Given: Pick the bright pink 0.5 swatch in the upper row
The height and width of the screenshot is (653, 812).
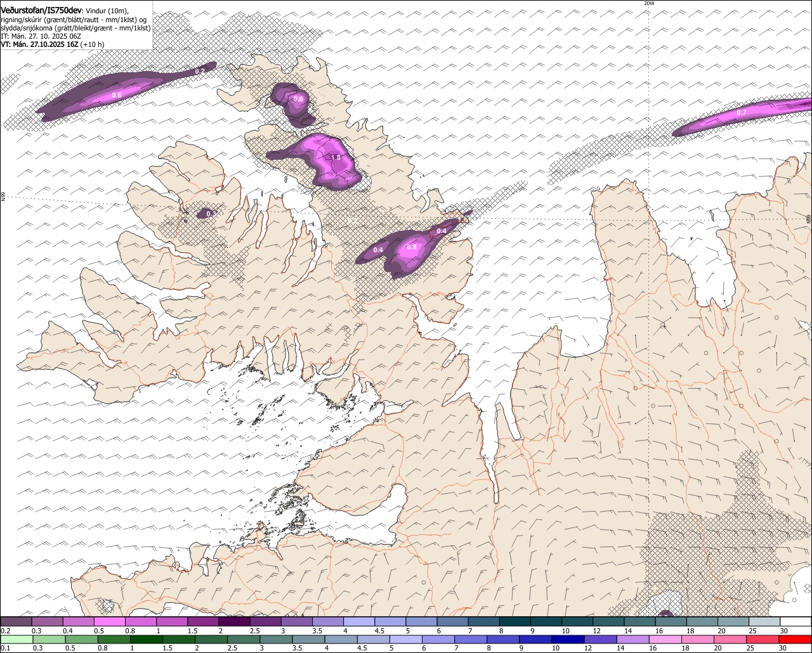Looking at the screenshot, I should click(x=109, y=622).
